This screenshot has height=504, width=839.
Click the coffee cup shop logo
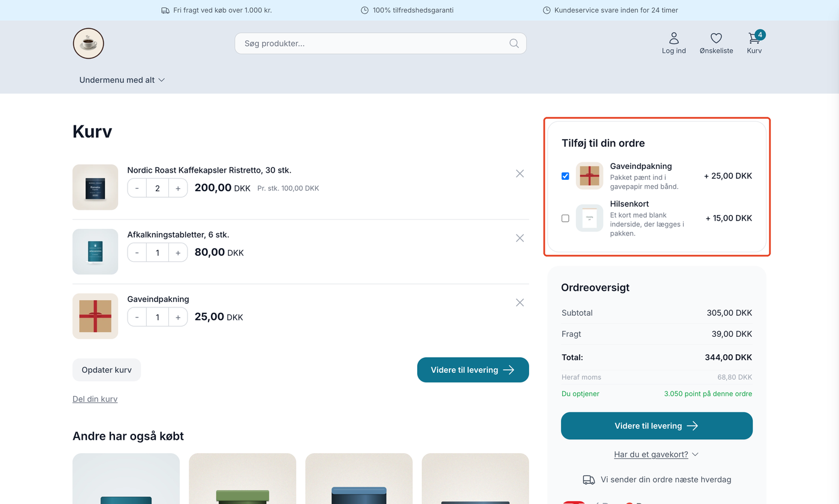(x=89, y=43)
